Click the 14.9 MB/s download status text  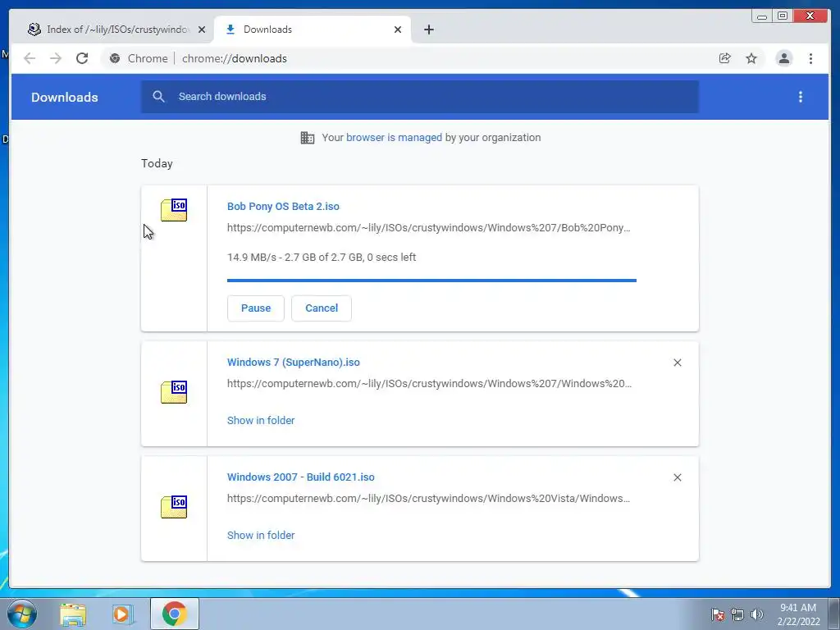tap(322, 257)
